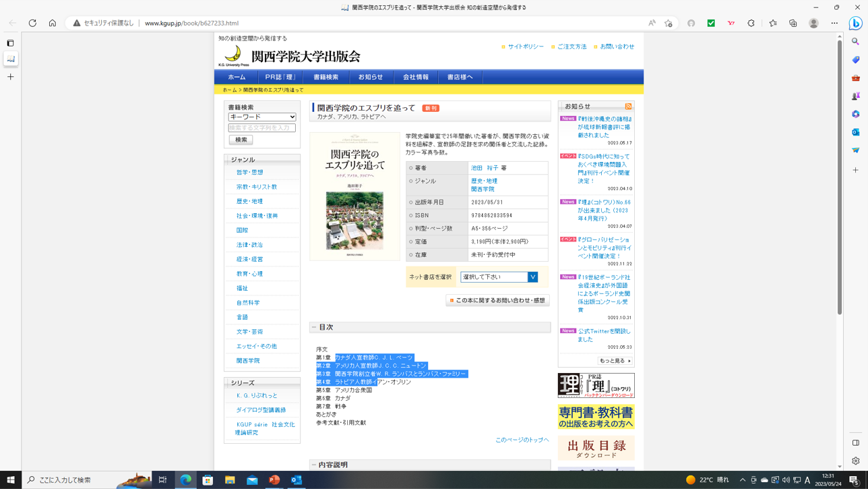This screenshot has width=868, height=489.
Task: Open the Favorites list icon
Action: click(773, 23)
